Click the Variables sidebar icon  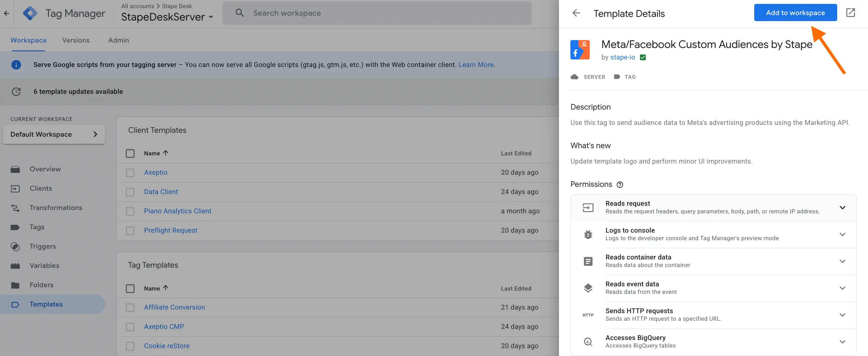[x=15, y=265]
